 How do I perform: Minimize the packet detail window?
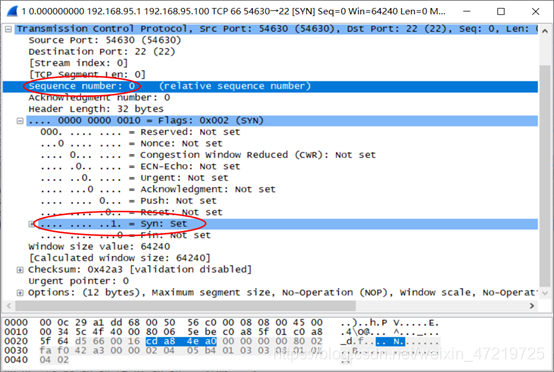click(467, 11)
